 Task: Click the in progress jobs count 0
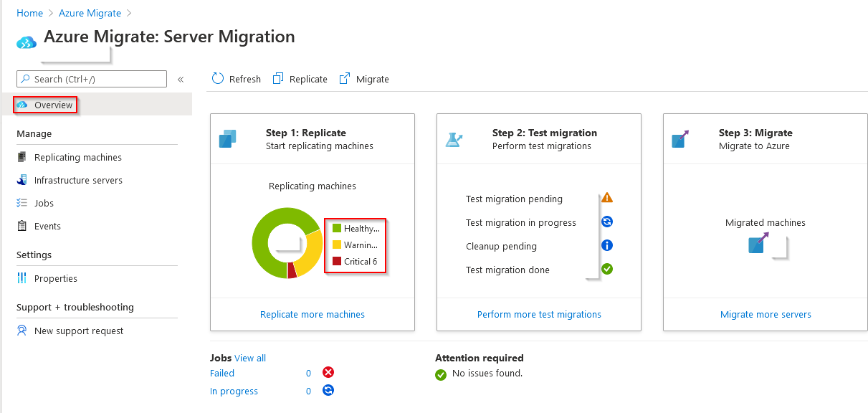coord(308,391)
